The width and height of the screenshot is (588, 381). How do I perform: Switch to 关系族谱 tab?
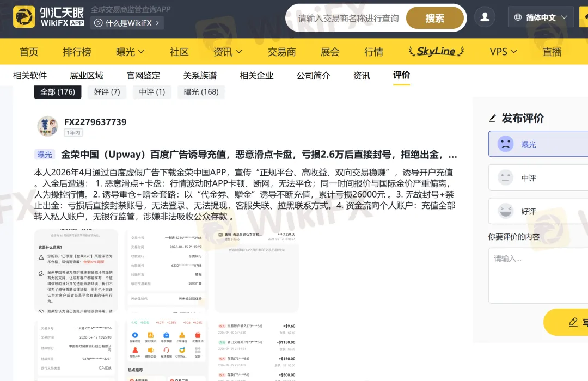pyautogui.click(x=200, y=76)
